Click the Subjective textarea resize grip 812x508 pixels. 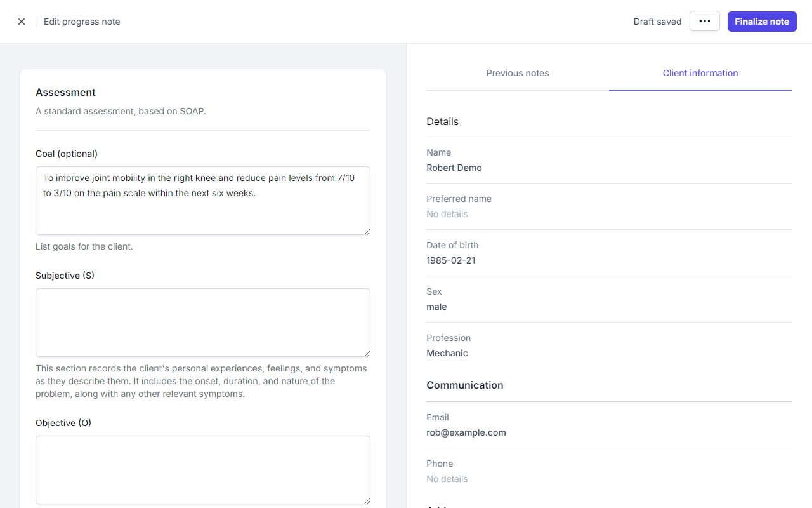coord(366,352)
